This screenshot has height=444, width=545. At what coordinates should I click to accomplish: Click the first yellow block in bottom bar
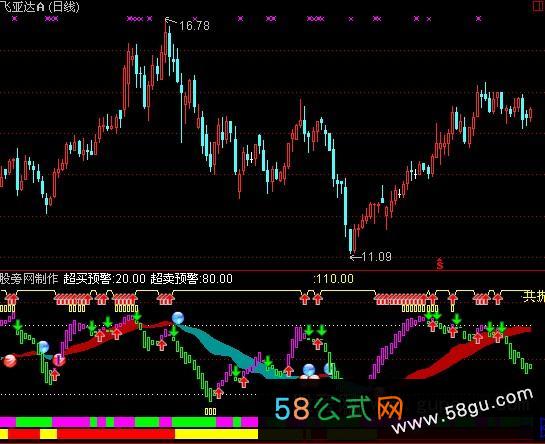click(4, 434)
